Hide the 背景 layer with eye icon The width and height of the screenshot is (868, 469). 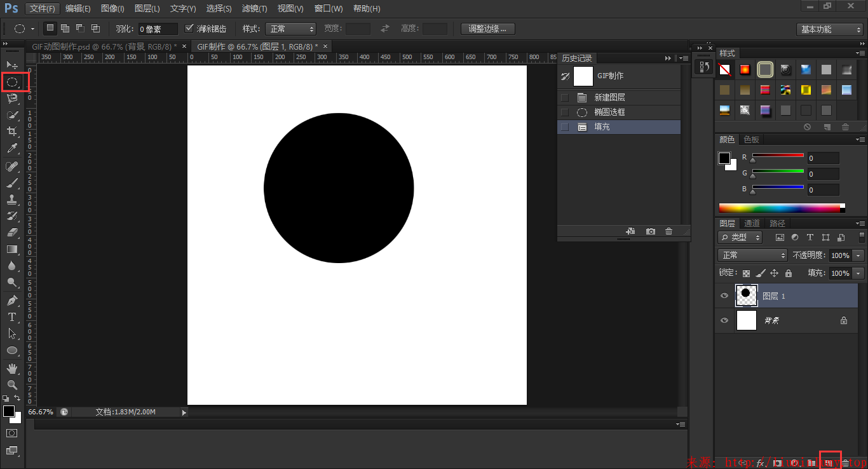point(724,321)
